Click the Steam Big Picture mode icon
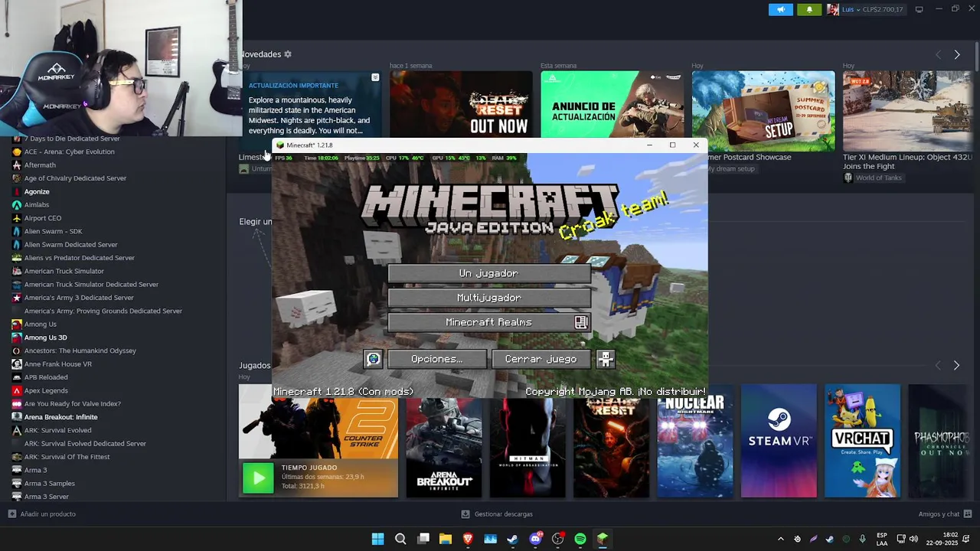The width and height of the screenshot is (980, 551). [919, 9]
